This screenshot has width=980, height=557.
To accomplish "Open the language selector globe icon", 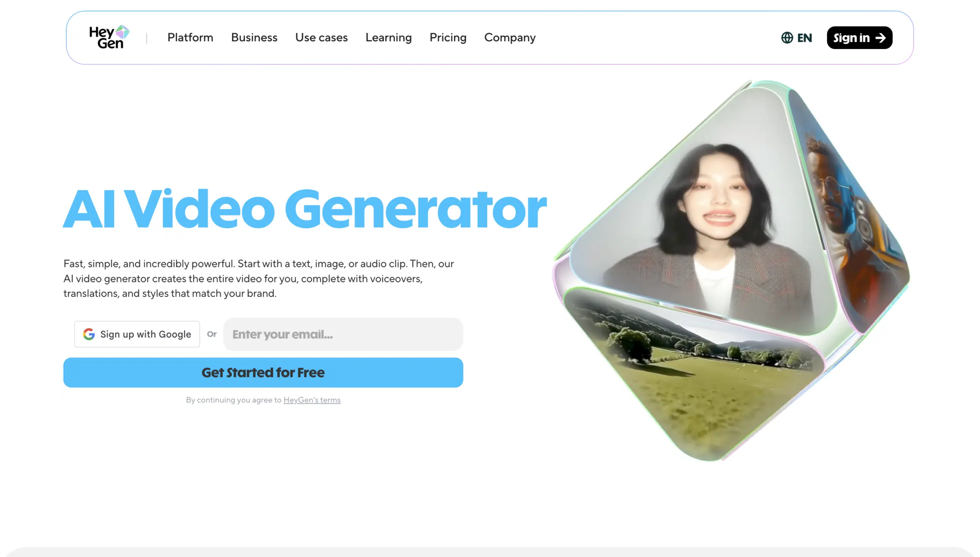I will (x=787, y=38).
